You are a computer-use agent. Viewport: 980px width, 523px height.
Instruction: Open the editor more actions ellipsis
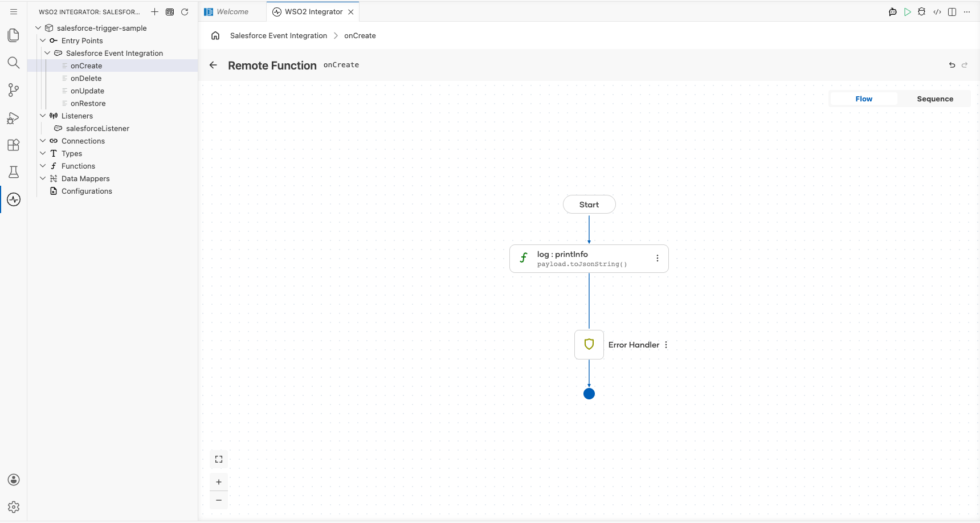967,11
